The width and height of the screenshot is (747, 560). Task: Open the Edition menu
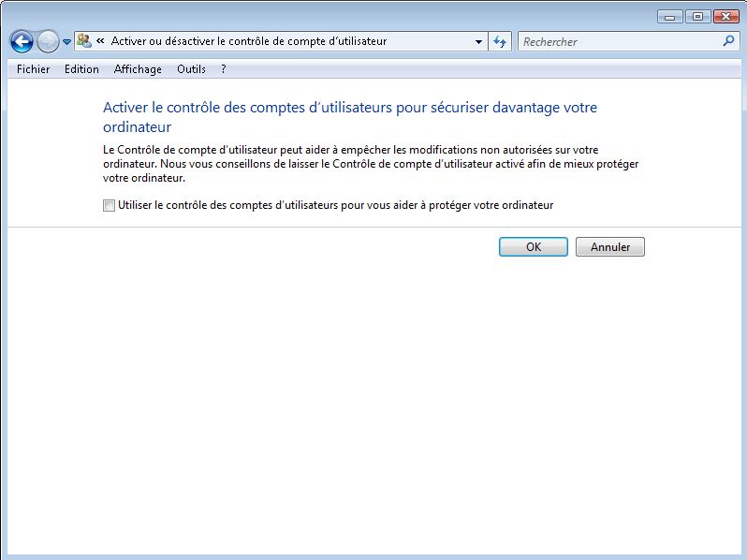81,69
